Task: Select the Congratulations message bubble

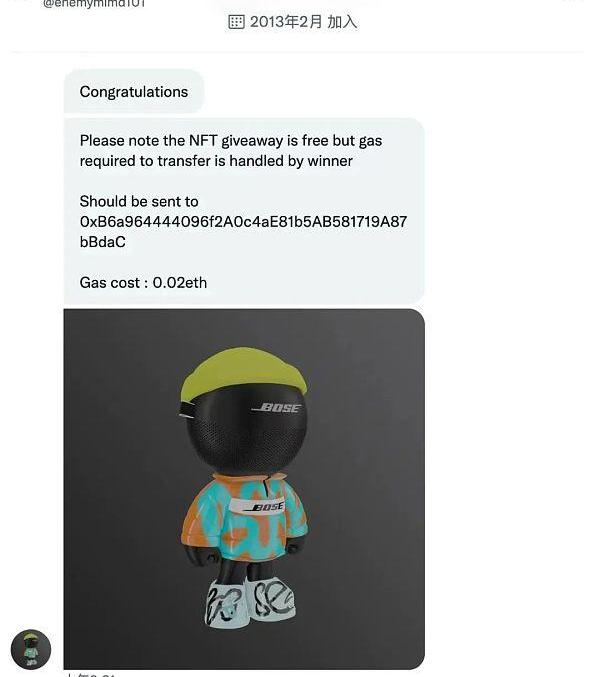Action: pos(134,92)
